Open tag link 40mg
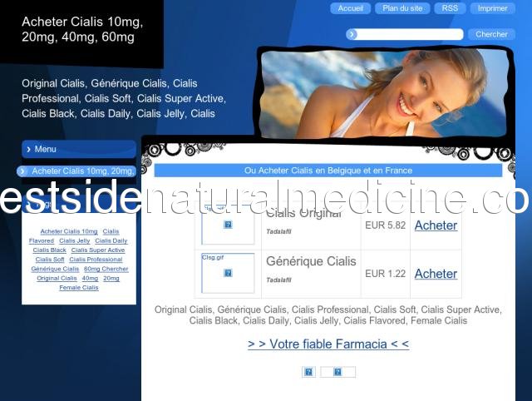The width and height of the screenshot is (532, 401). coord(90,278)
